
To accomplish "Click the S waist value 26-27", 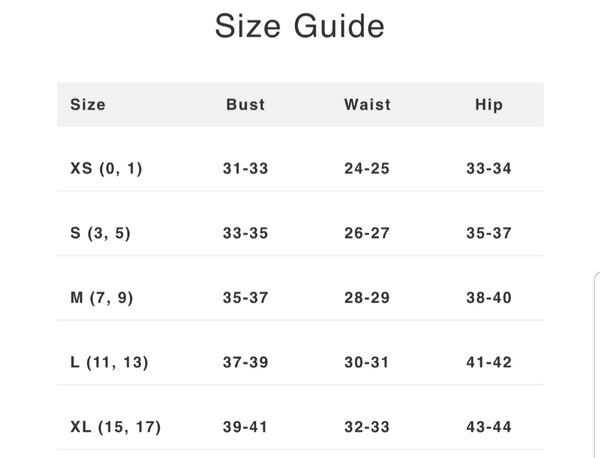I will pos(367,234).
